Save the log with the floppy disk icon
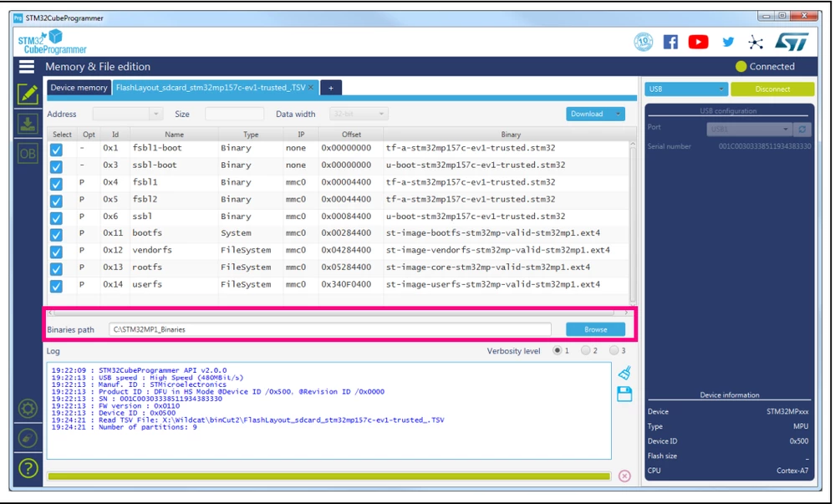 pyautogui.click(x=624, y=395)
